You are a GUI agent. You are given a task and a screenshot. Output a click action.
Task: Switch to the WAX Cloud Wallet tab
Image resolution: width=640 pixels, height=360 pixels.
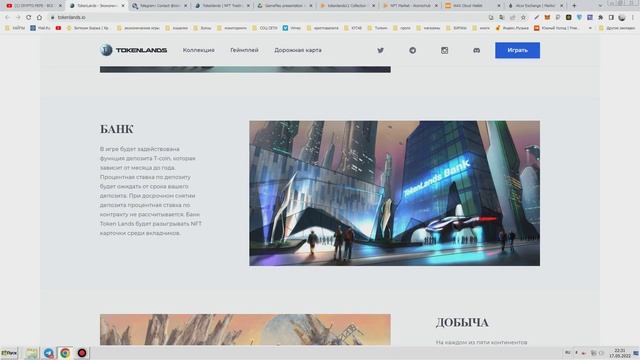click(472, 6)
